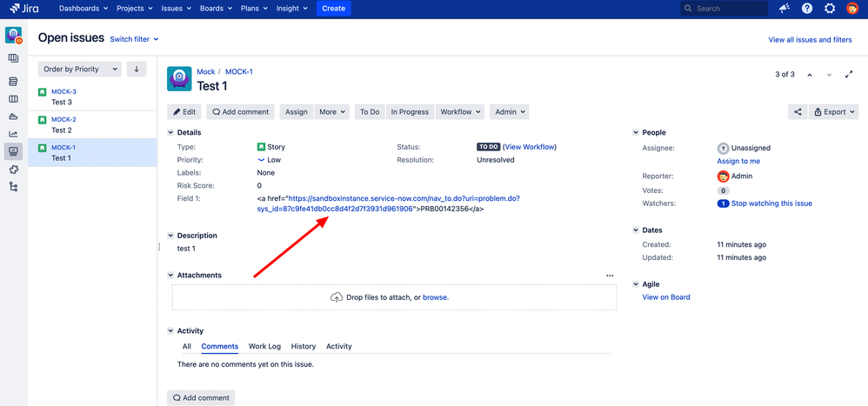
Task: Click the bottom Add comment button
Action: (201, 397)
